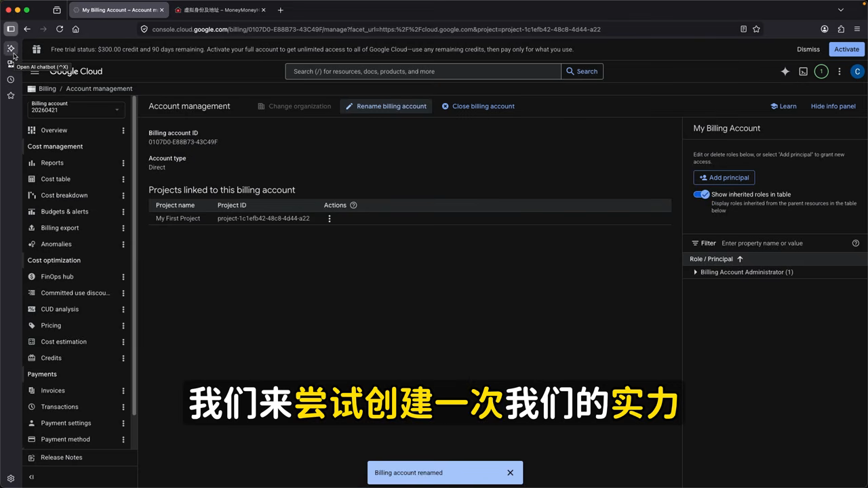Click the FinOps hub dollar icon
The image size is (868, 488).
(32, 277)
